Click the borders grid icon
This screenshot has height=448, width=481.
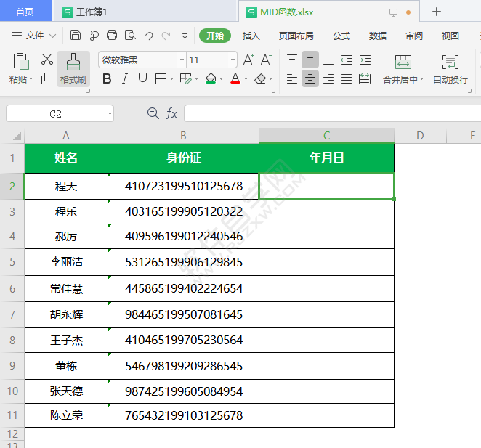click(161, 79)
